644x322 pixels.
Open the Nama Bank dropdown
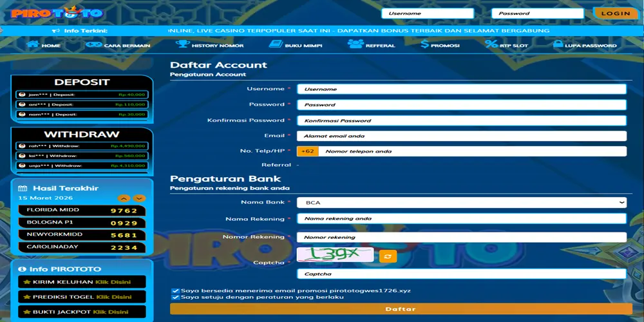(462, 202)
